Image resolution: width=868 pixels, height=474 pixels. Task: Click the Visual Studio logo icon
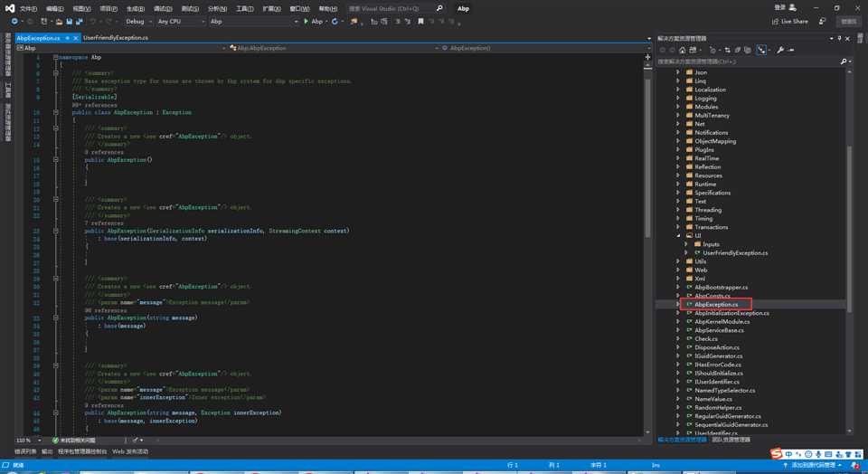tap(9, 8)
